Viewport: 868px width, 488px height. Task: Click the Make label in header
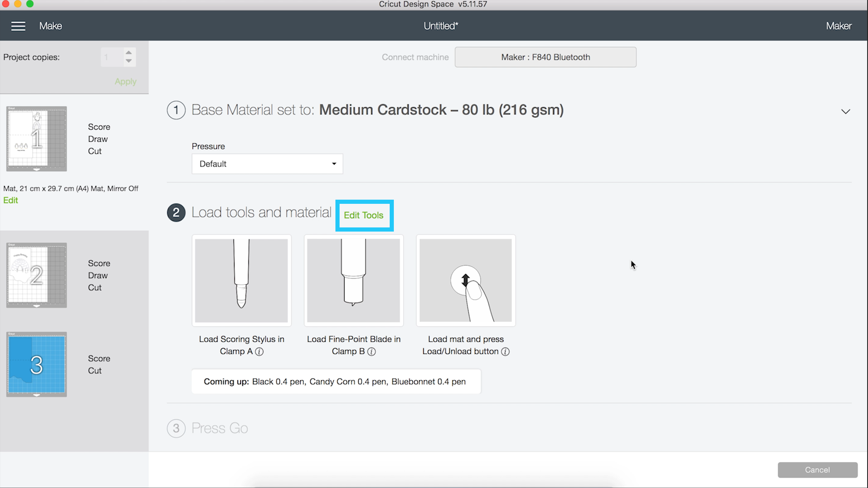[x=51, y=26]
